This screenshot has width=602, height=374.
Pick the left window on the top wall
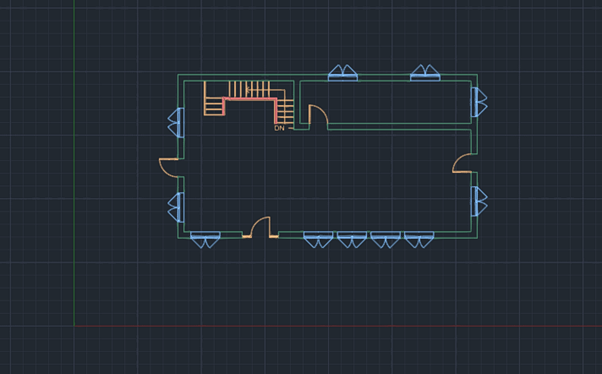343,73
